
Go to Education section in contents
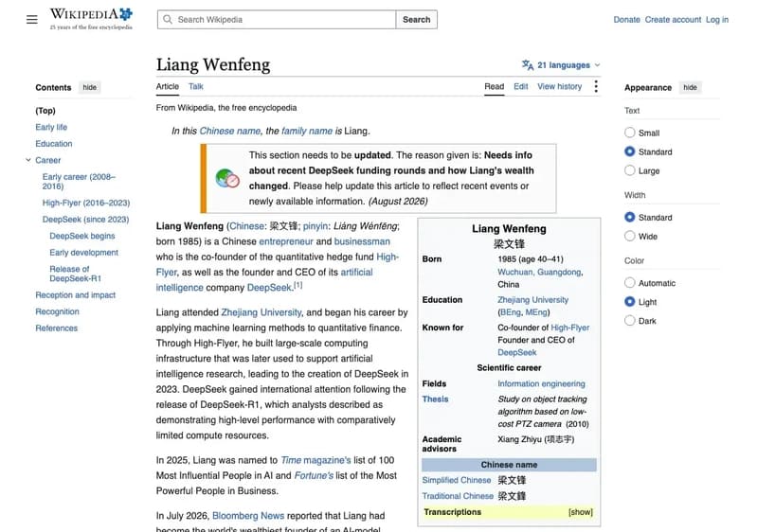pos(54,143)
